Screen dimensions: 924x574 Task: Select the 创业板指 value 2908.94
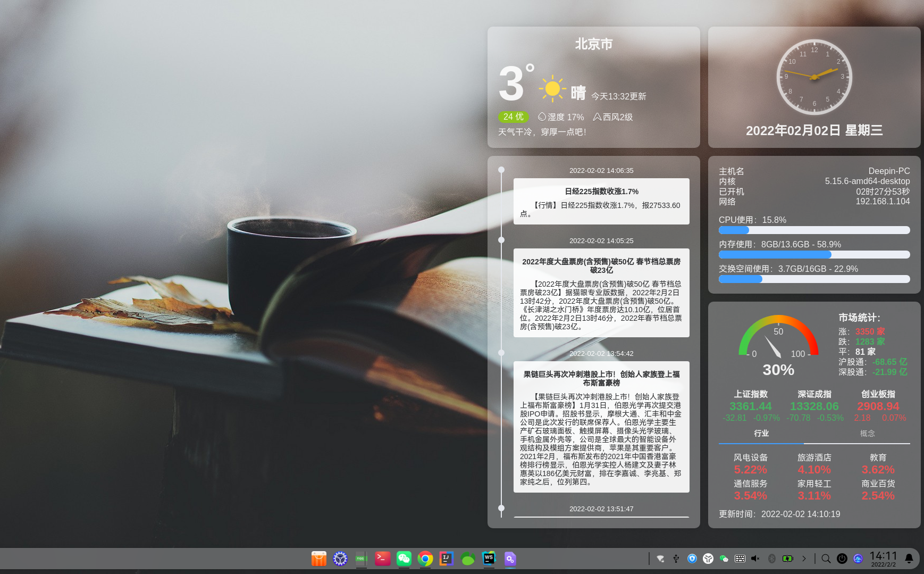click(878, 406)
